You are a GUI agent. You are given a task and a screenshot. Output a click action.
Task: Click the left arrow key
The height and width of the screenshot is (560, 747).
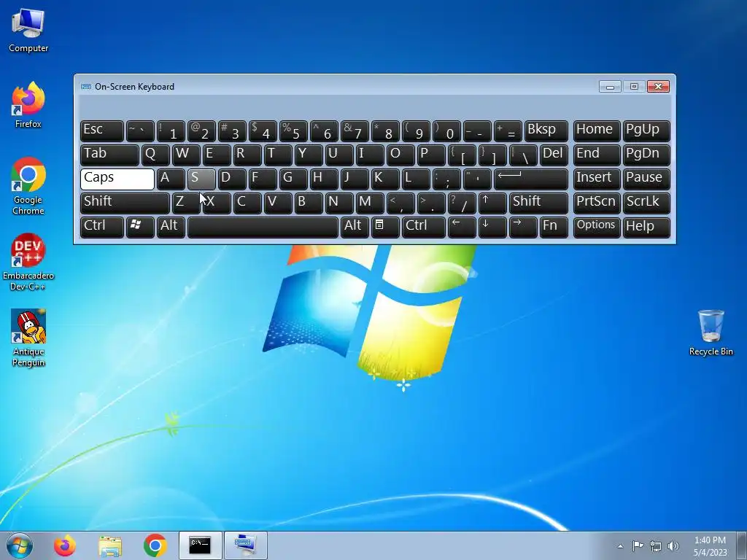point(462,227)
